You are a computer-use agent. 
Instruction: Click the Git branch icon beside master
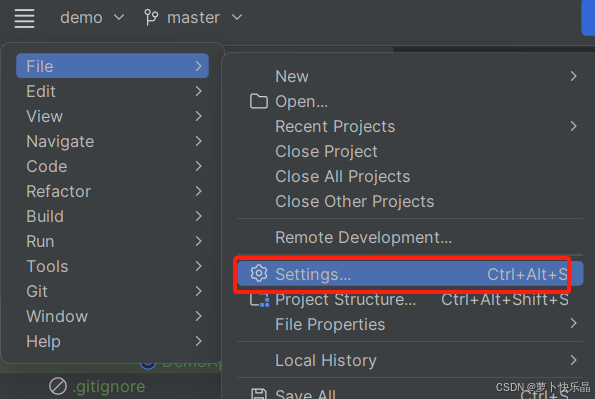pyautogui.click(x=151, y=17)
